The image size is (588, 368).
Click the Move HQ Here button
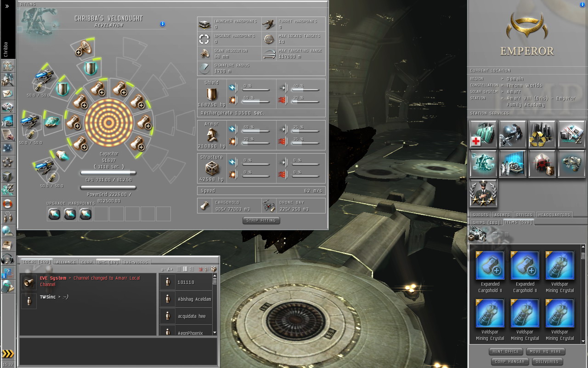pos(545,351)
